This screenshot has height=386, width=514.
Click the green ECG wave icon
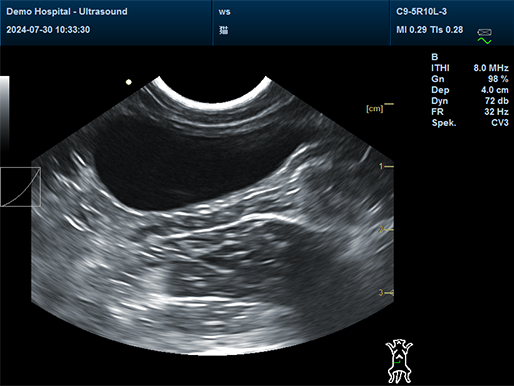click(x=484, y=41)
